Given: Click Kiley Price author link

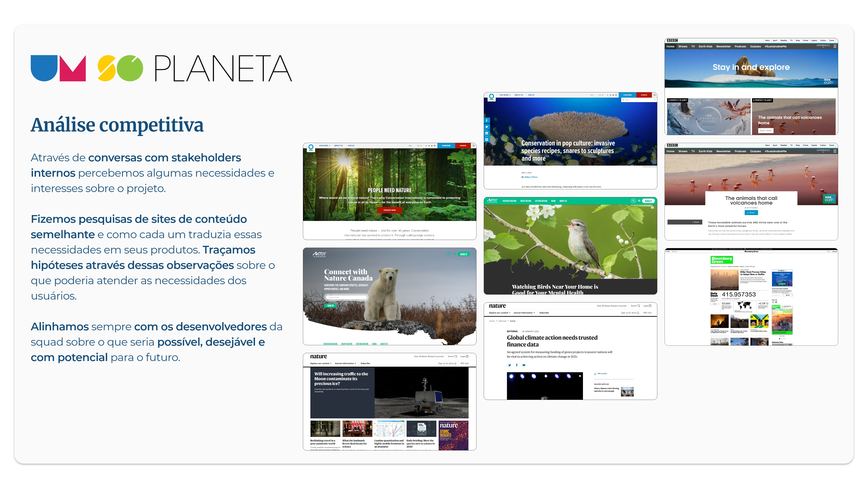Looking at the screenshot, I should (x=531, y=177).
